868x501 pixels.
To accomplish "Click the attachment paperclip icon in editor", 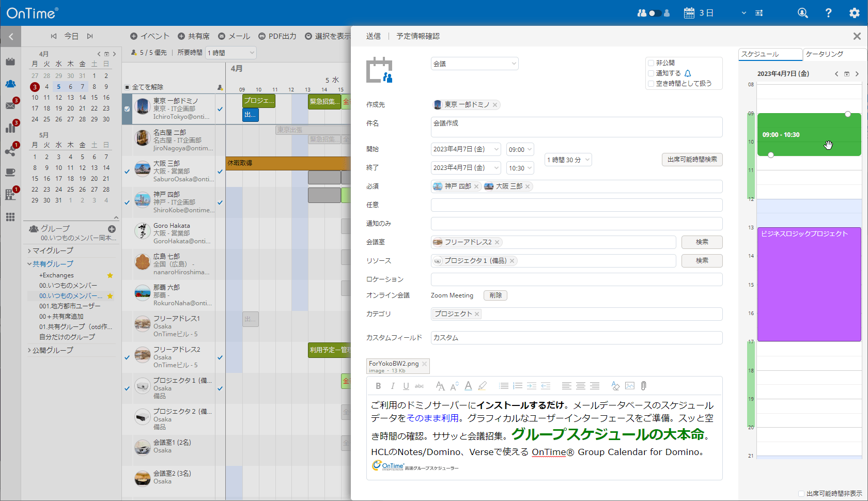I will (643, 386).
